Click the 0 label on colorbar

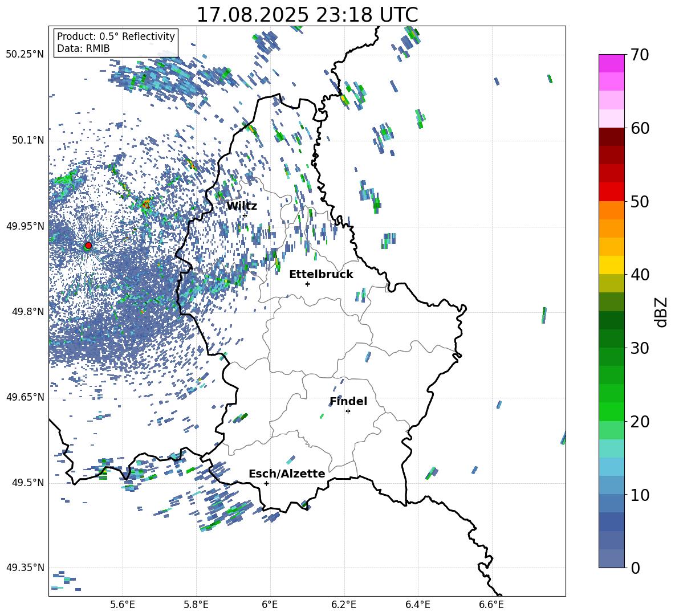tap(635, 568)
